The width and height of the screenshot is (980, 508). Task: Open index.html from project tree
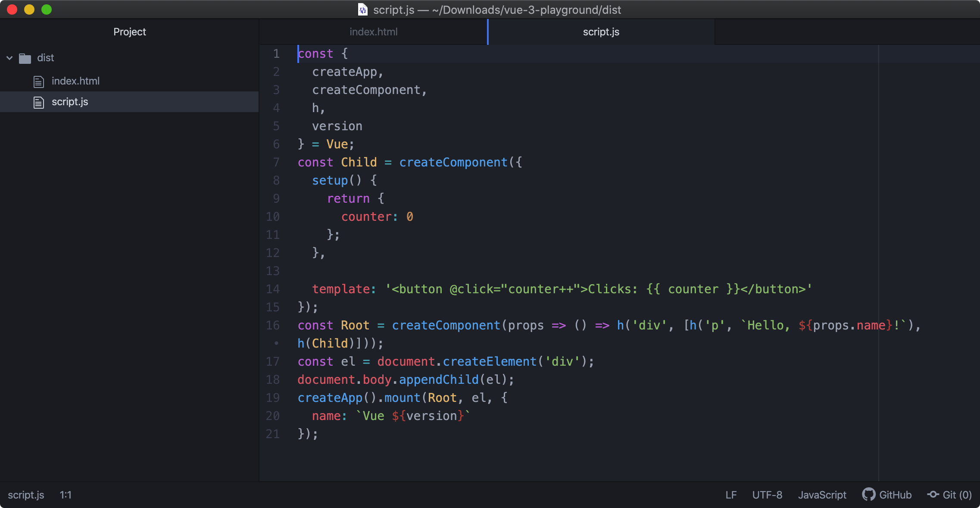pyautogui.click(x=75, y=81)
